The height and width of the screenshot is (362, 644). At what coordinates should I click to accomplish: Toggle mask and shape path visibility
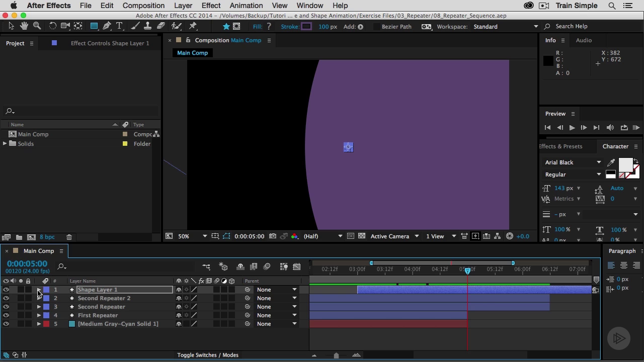point(226,236)
